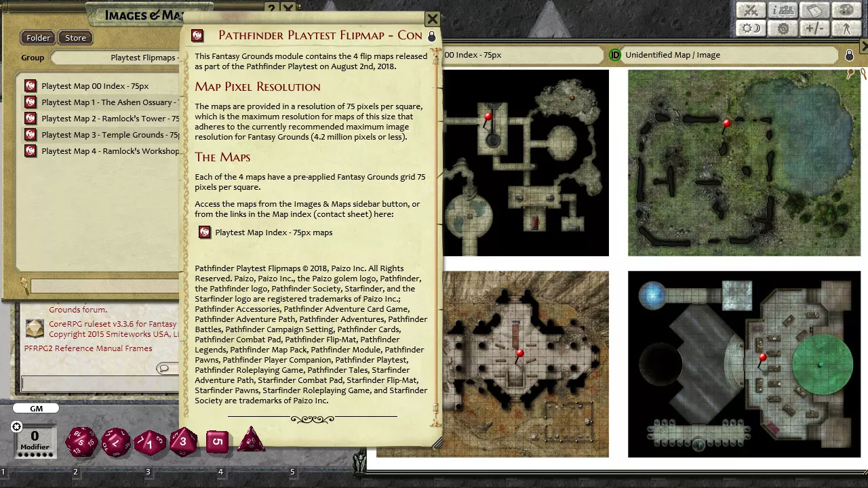Open the Group dropdown showing Playtest Flipmaps
868x488 pixels.
[x=116, y=58]
